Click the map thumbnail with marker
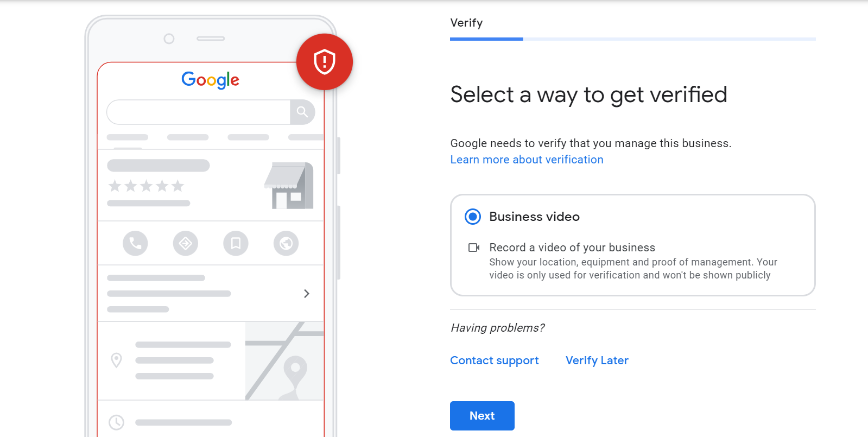Viewport: 868px width, 437px height. tap(284, 361)
